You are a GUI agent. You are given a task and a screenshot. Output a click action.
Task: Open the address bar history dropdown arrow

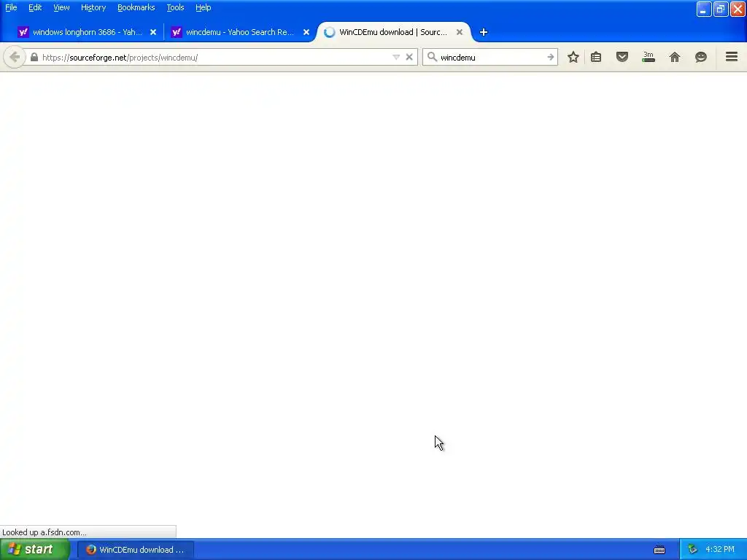click(x=396, y=57)
